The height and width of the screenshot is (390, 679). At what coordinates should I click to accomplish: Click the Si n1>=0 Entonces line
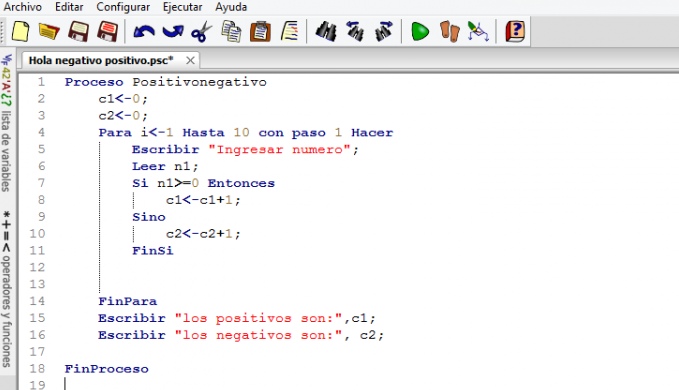(x=203, y=183)
